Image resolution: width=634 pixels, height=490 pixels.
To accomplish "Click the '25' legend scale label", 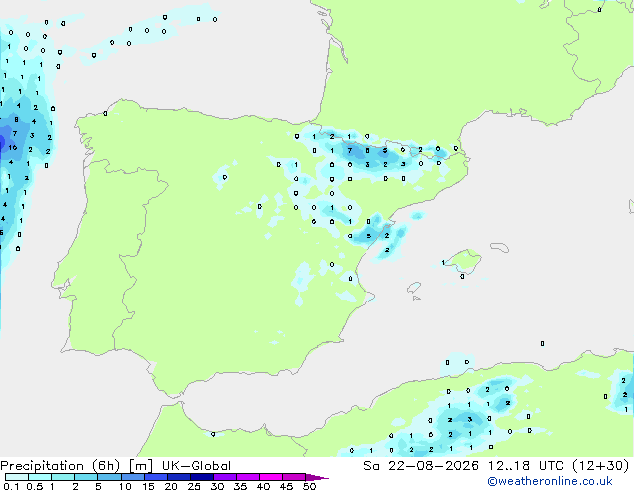I will pyautogui.click(x=194, y=486).
